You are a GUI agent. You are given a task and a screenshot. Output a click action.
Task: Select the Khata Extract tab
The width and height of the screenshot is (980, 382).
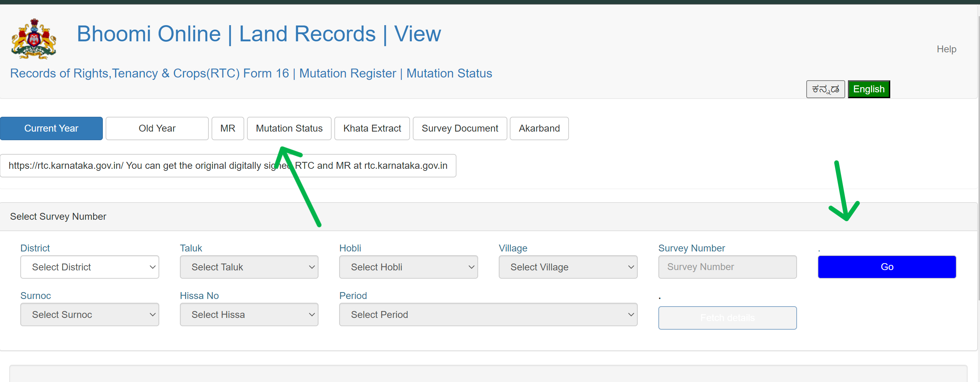(372, 128)
